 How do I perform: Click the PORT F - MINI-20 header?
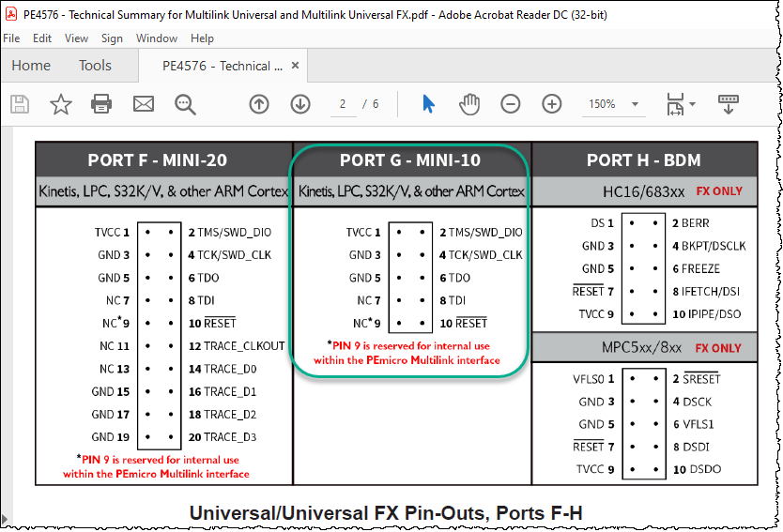pos(158,160)
